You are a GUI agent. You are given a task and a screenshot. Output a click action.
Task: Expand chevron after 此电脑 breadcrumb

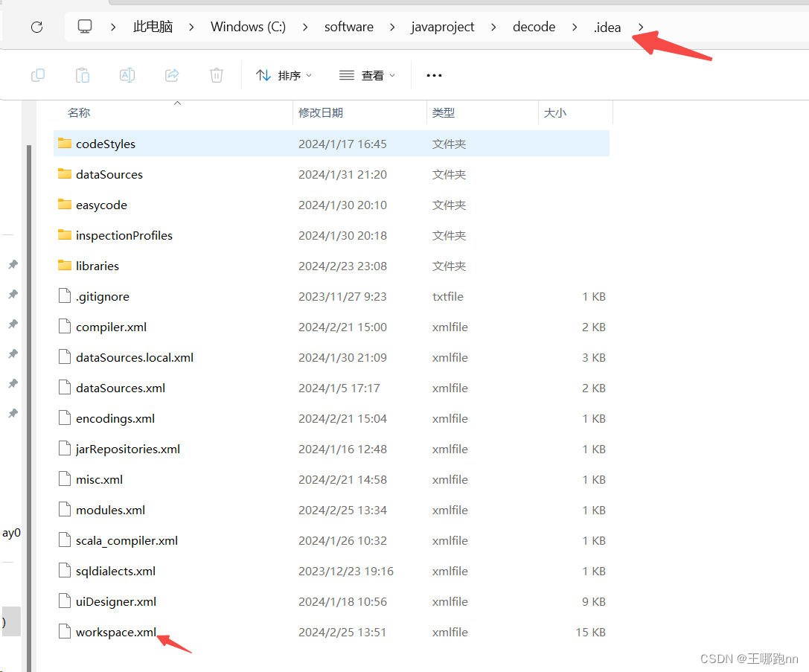[x=191, y=27]
